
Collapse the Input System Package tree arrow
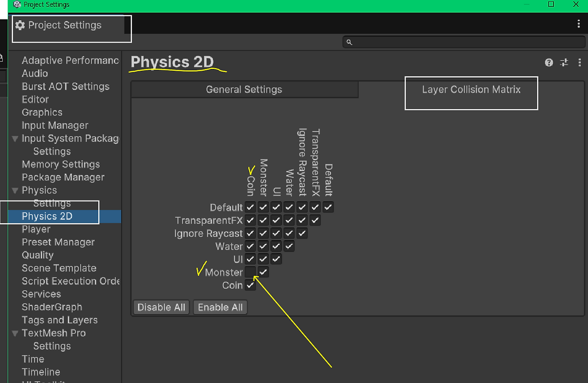[x=15, y=138]
